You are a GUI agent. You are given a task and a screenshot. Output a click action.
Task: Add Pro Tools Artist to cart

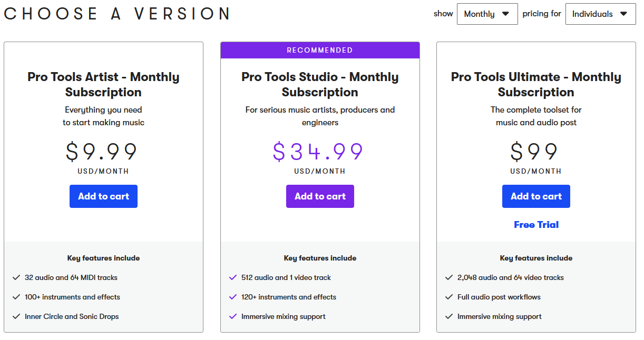[103, 196]
